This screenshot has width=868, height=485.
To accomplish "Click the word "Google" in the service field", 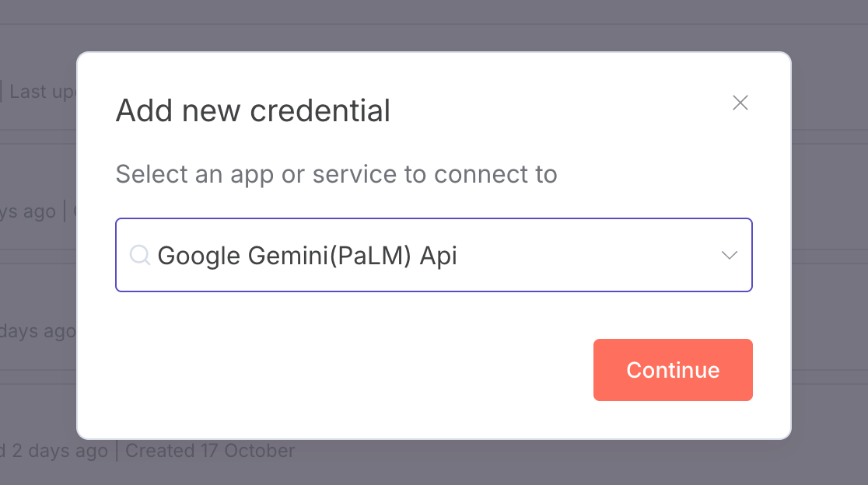I will tap(200, 255).
